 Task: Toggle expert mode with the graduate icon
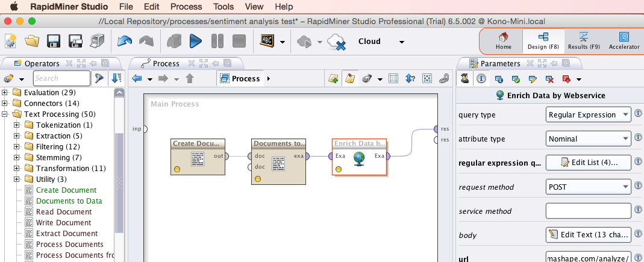coord(464,78)
